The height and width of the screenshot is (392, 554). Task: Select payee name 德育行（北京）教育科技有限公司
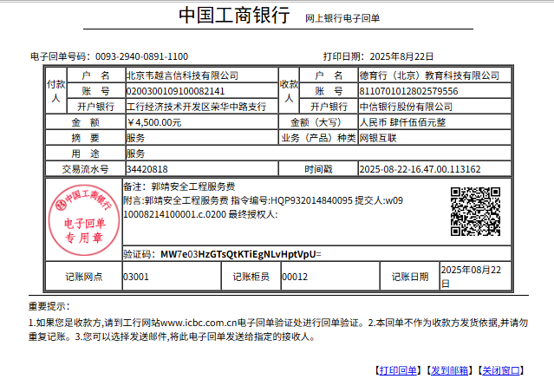tap(429, 75)
